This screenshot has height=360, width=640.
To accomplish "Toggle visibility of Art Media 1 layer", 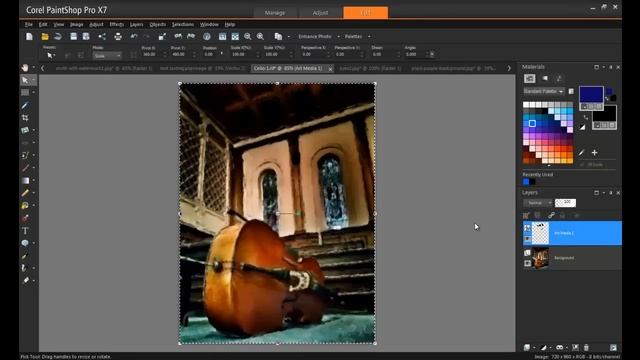I will 527,238.
